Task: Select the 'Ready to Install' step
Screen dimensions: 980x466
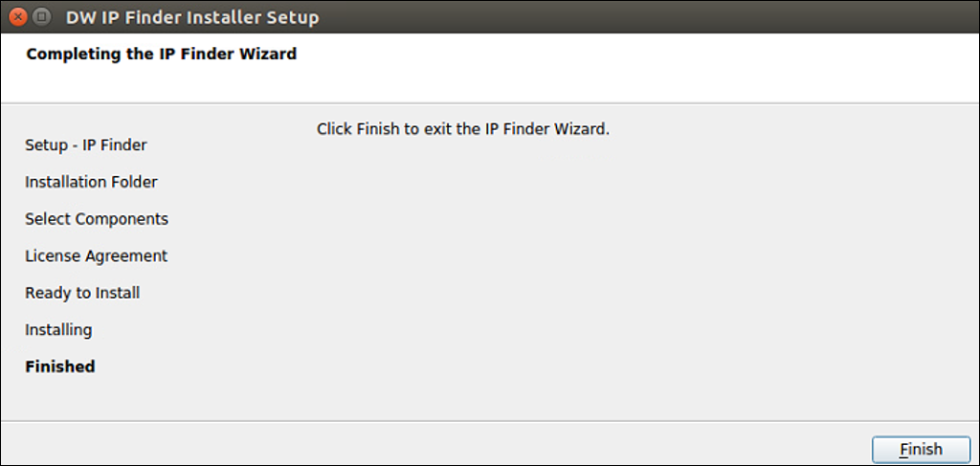Action: click(x=82, y=293)
